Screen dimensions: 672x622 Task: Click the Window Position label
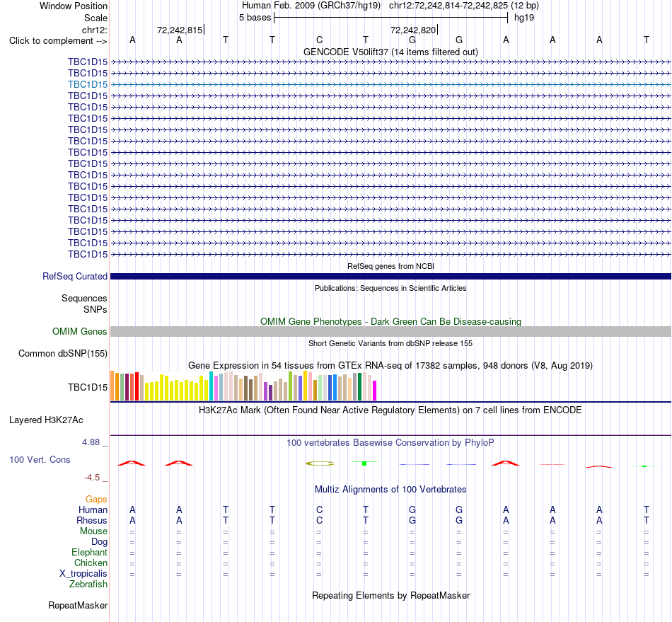74,6
